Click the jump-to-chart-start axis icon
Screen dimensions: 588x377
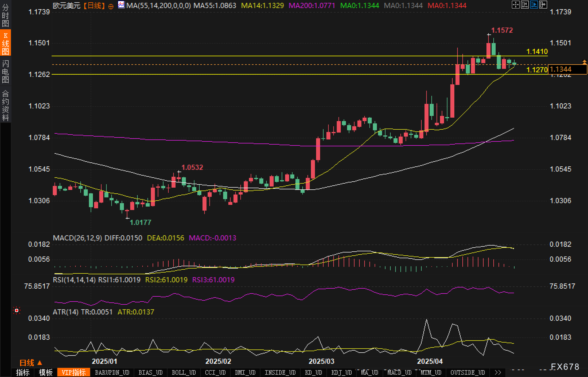click(525, 5)
